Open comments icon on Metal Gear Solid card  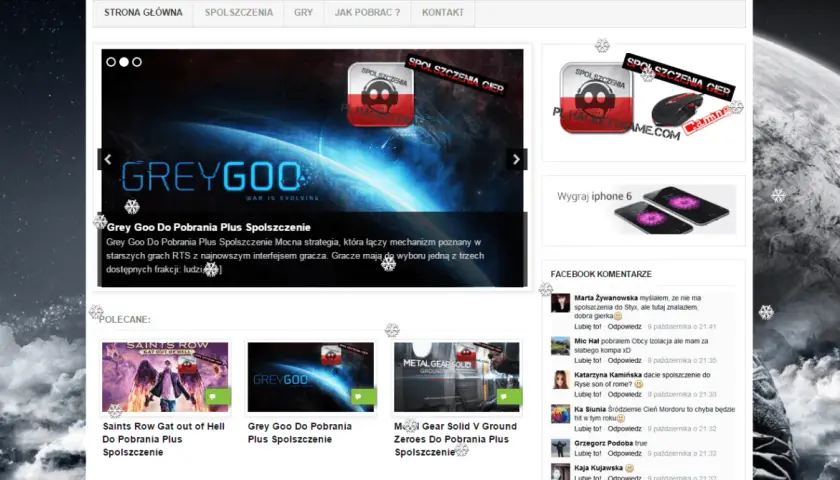click(x=509, y=396)
